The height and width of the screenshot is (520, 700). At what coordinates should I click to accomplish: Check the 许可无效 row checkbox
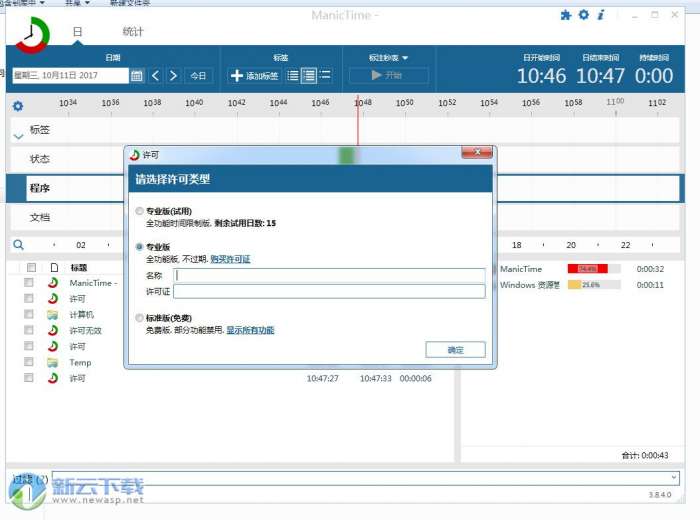click(x=29, y=330)
